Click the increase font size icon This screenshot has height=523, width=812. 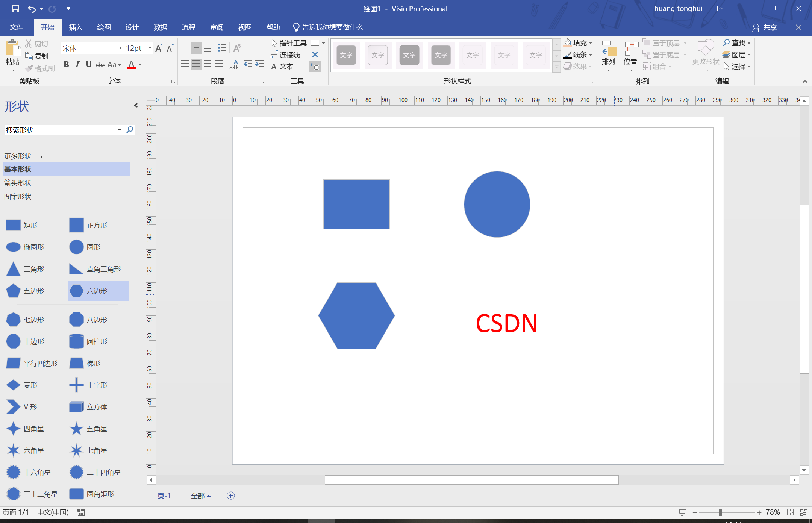click(159, 48)
